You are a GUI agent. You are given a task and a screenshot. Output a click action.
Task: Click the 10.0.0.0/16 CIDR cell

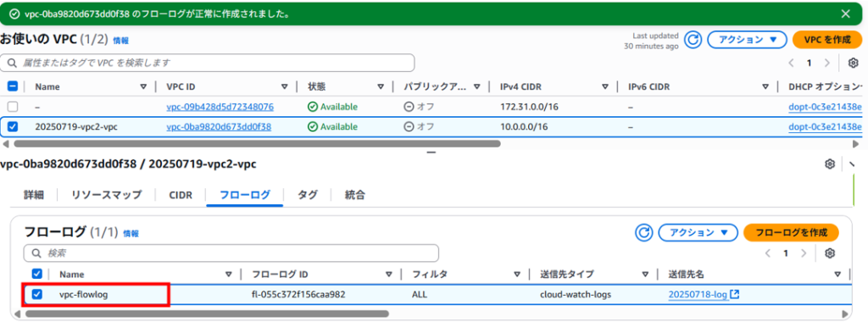[524, 127]
